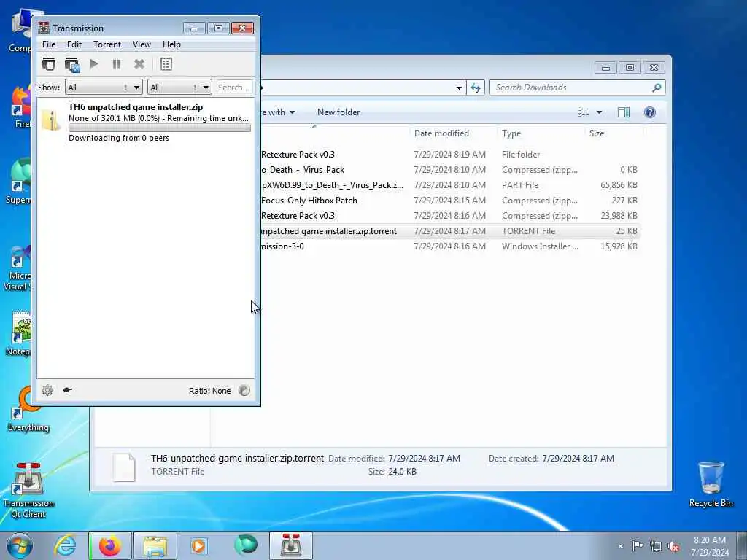
Task: Refresh the Explorer address bar location
Action: (x=476, y=87)
